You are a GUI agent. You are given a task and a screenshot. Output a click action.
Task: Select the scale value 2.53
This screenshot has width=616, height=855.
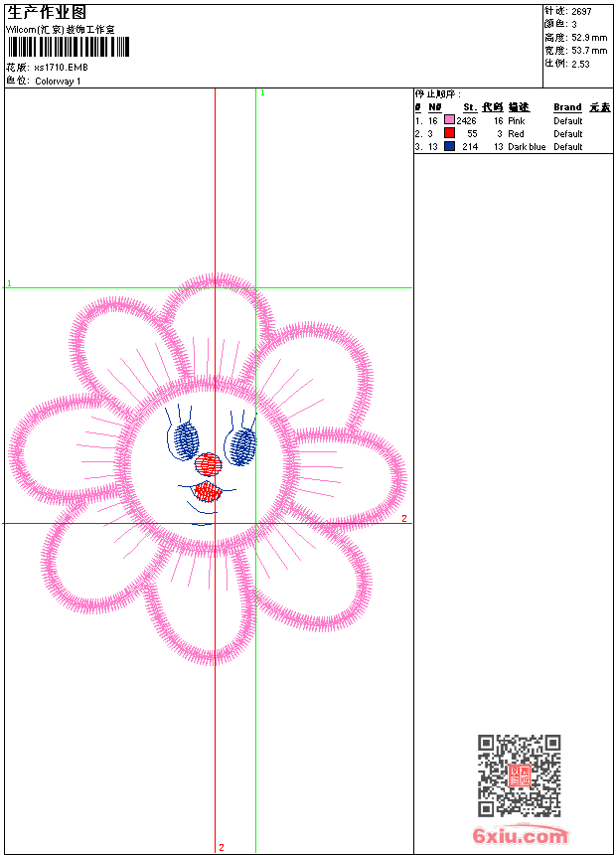click(580, 64)
